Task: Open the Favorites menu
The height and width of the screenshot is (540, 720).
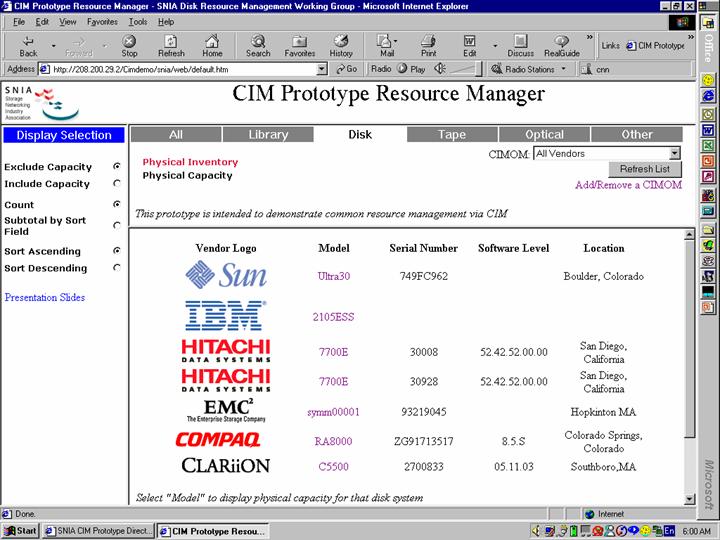Action: [102, 22]
